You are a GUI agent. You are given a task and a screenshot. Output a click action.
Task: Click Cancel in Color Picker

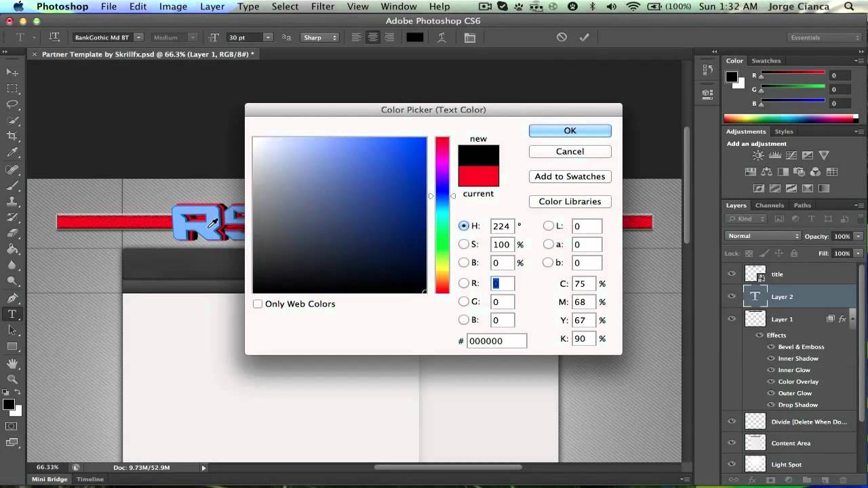pos(570,151)
